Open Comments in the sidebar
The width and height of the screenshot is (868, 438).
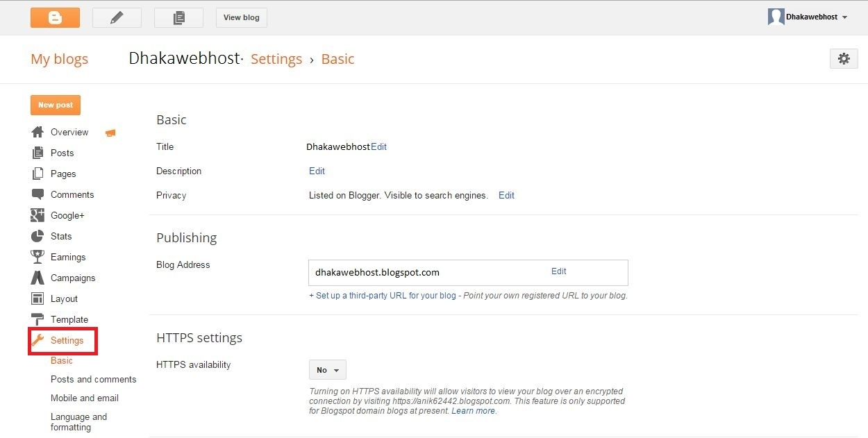(72, 194)
